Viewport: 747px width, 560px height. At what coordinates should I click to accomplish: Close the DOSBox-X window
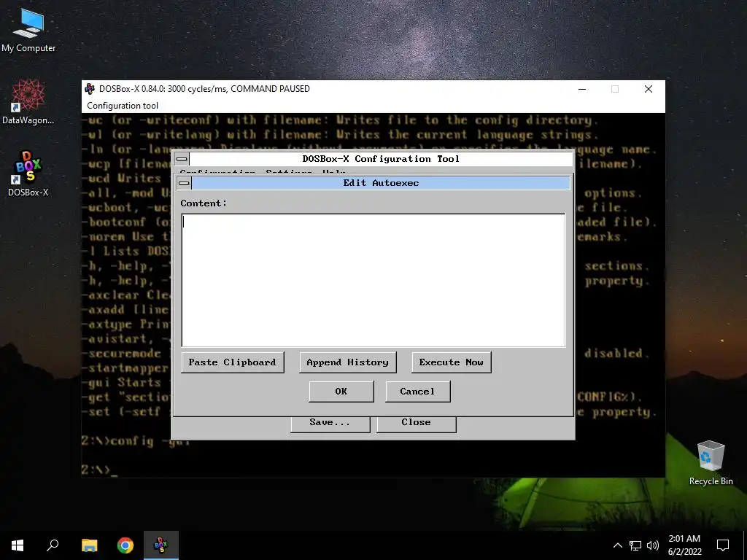[649, 89]
